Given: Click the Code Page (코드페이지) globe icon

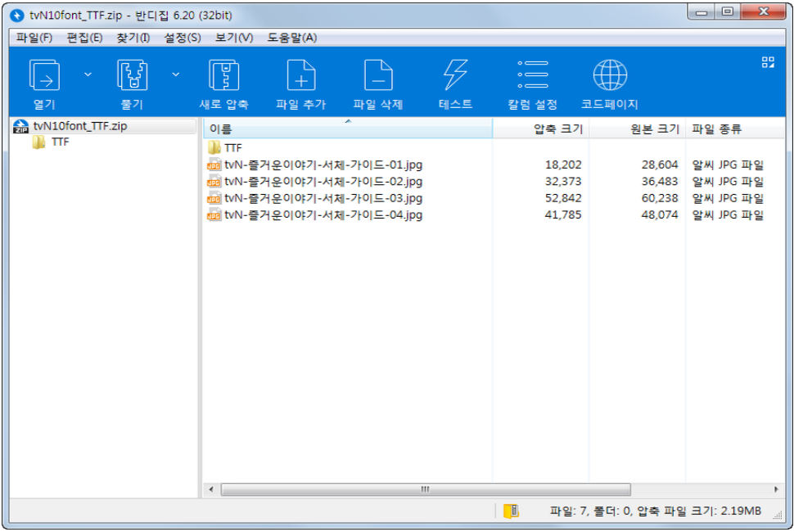Looking at the screenshot, I should 610,75.
